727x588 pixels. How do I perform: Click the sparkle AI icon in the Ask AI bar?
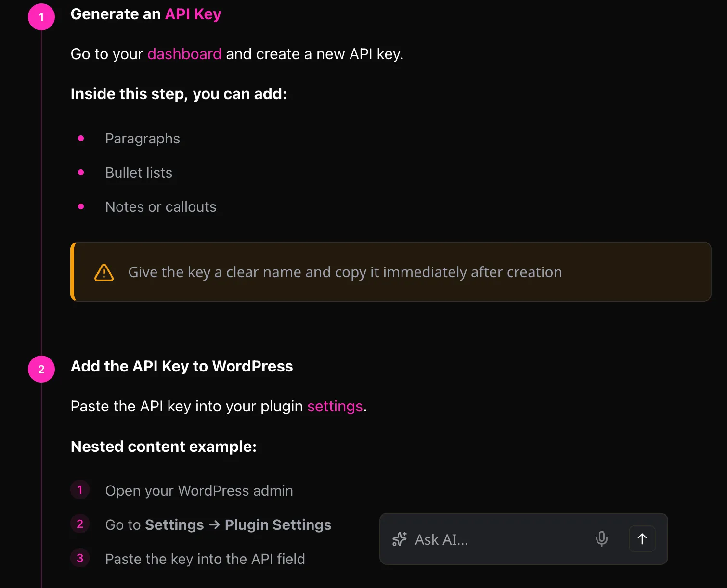(x=399, y=539)
